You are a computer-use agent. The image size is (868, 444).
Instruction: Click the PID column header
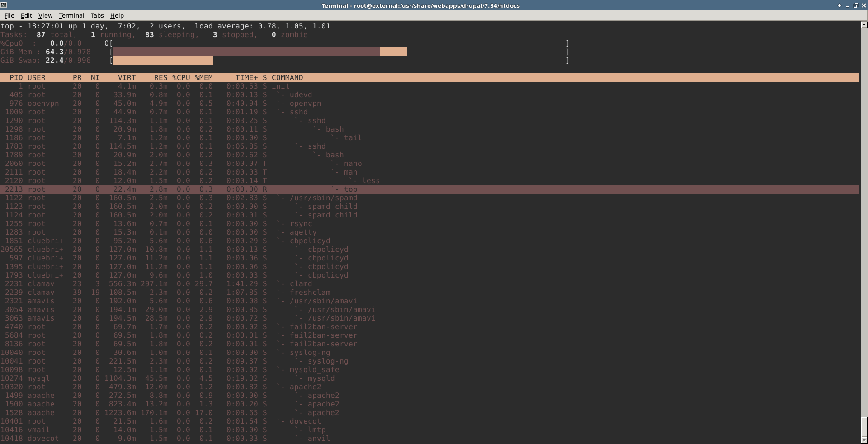(16, 78)
